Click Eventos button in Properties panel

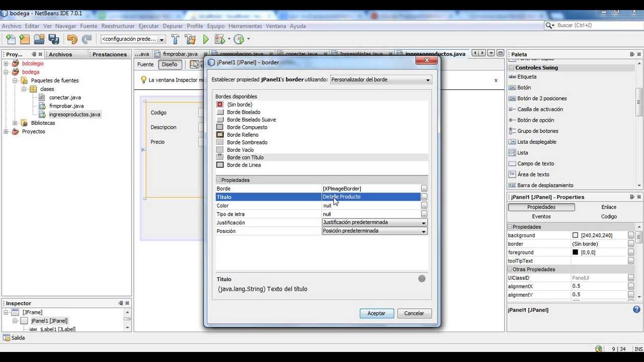click(541, 216)
